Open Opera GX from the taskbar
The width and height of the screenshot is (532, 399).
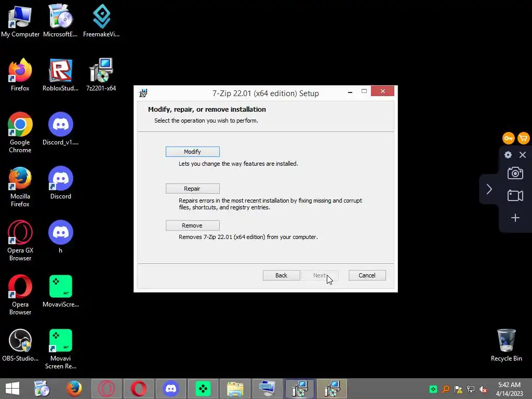(x=107, y=389)
